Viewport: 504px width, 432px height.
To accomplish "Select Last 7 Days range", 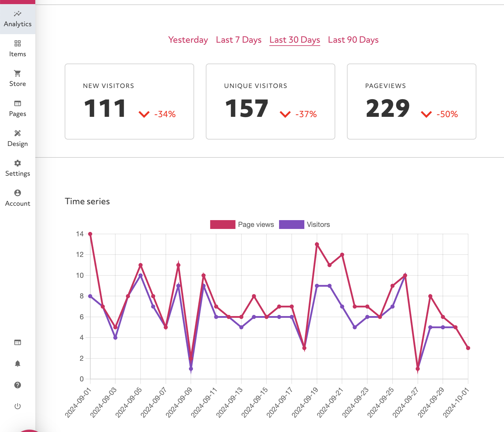I will [x=238, y=40].
